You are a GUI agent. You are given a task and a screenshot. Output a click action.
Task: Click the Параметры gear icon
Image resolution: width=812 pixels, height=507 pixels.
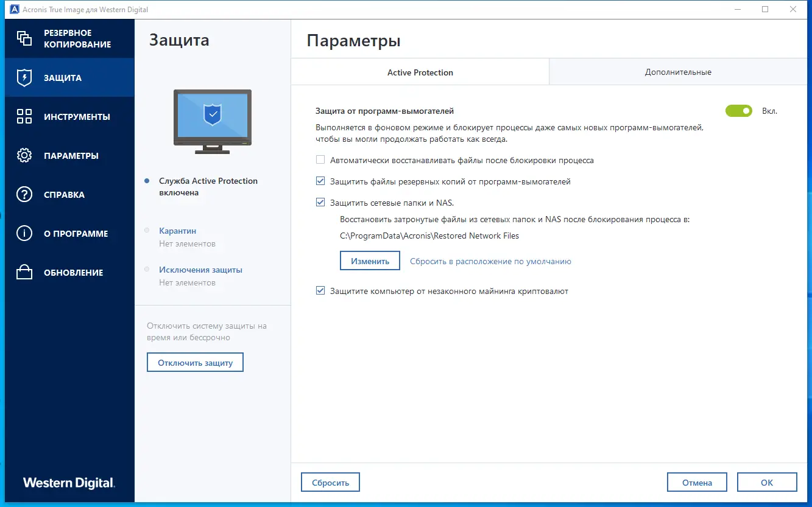(24, 155)
